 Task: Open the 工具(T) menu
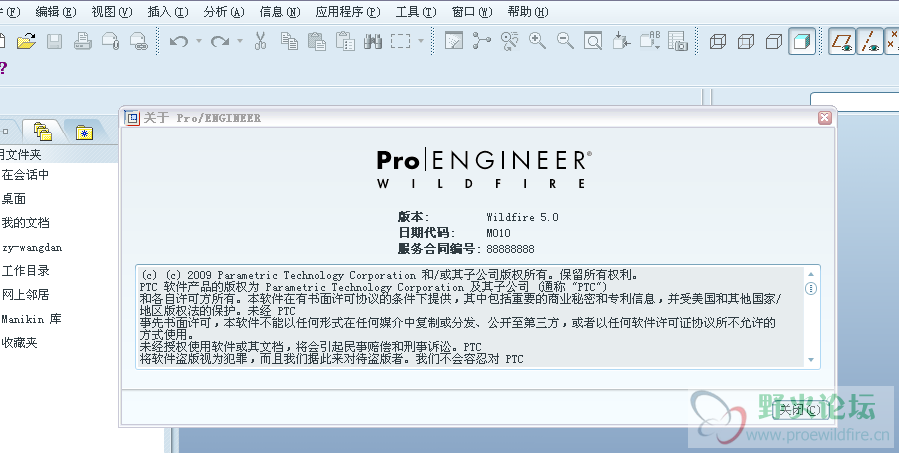click(x=416, y=12)
